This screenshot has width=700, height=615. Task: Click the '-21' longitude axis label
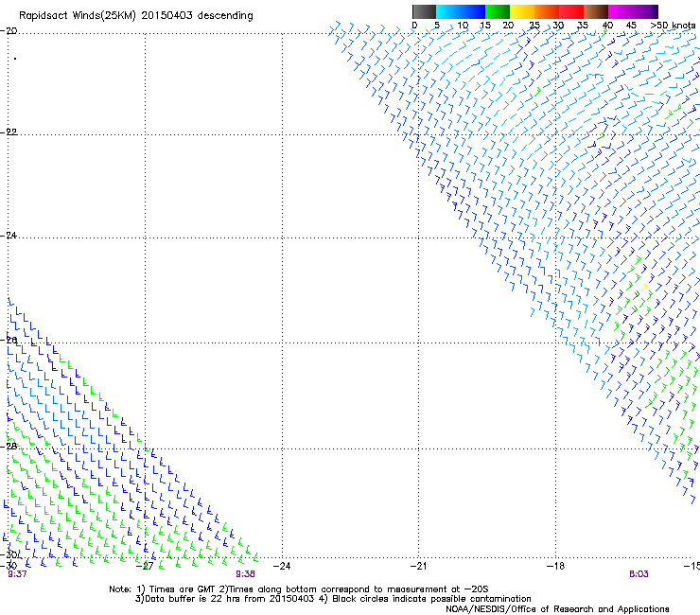click(x=418, y=566)
